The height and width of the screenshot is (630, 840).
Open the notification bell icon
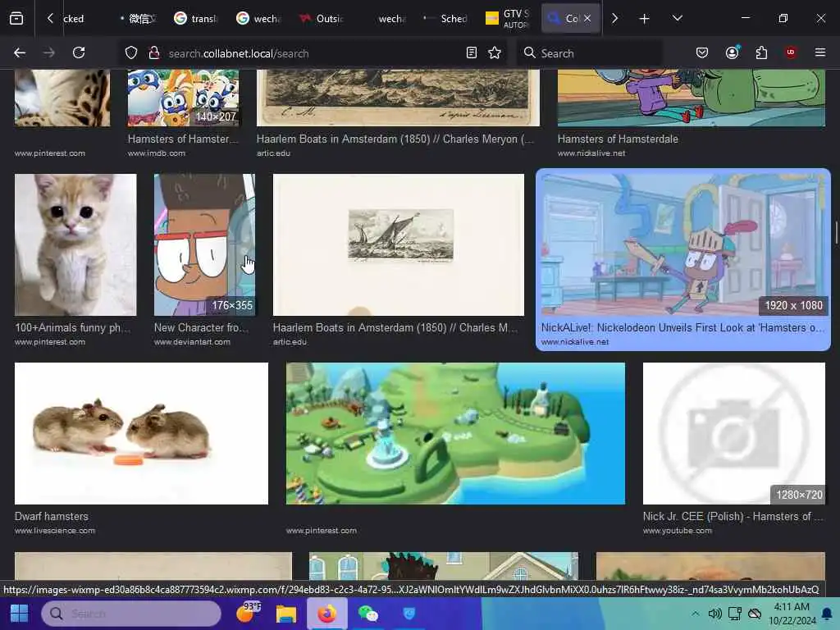[x=827, y=614]
